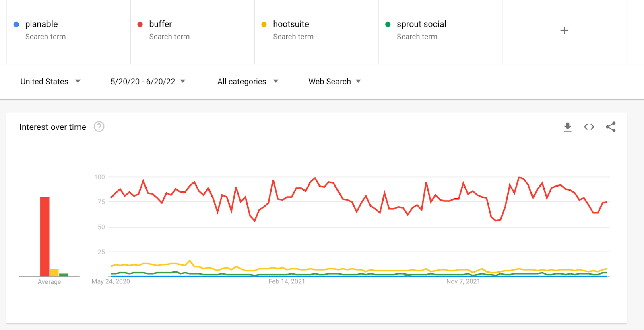Open the Interest over time help icon
The height and width of the screenshot is (330, 644).
(99, 127)
